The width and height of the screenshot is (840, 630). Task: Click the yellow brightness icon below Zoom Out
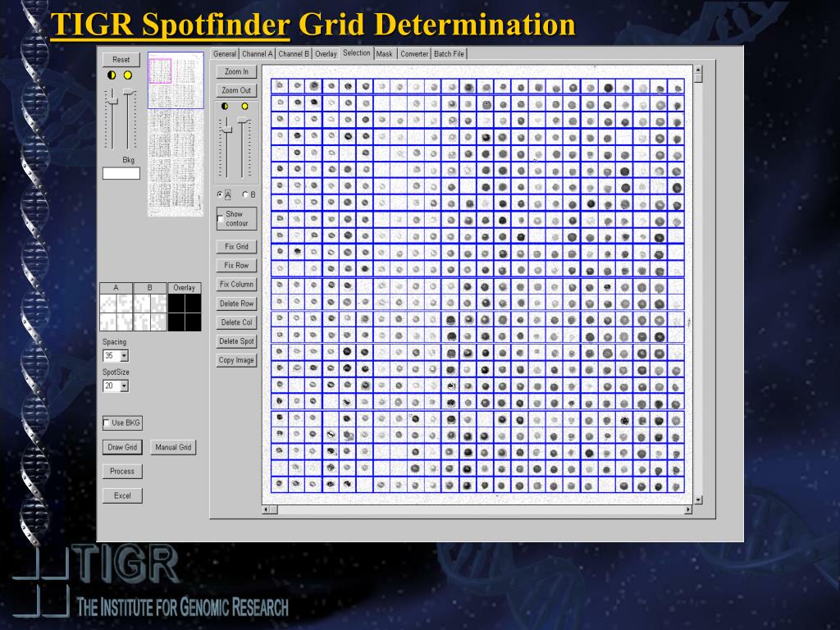[x=244, y=106]
